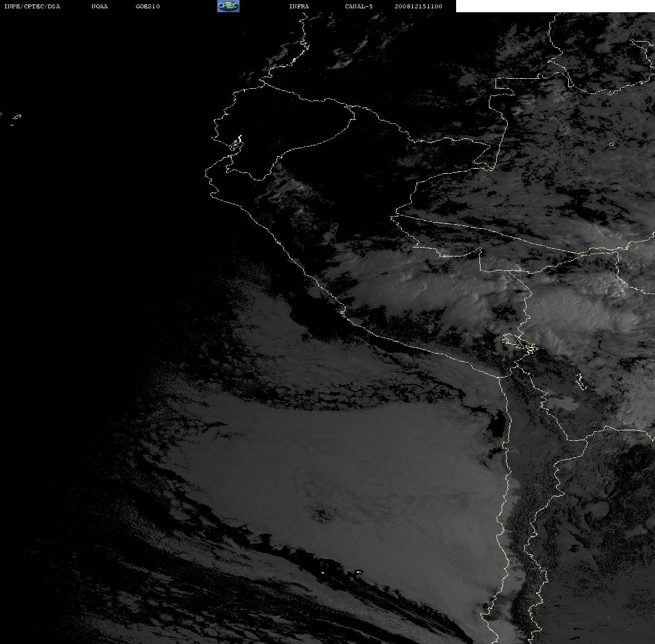Click the INPE/CPTEC/DSA header text
Viewport: 655px width, 644px height.
[32, 6]
